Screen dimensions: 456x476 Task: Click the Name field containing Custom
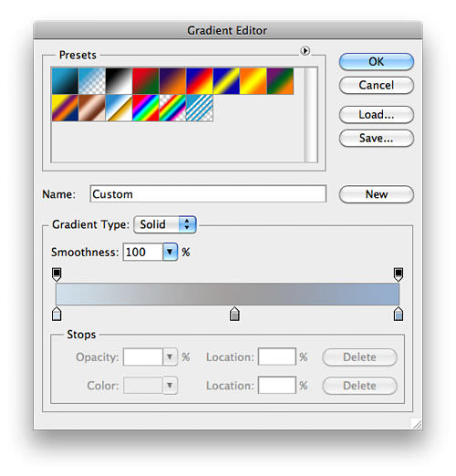(x=208, y=193)
